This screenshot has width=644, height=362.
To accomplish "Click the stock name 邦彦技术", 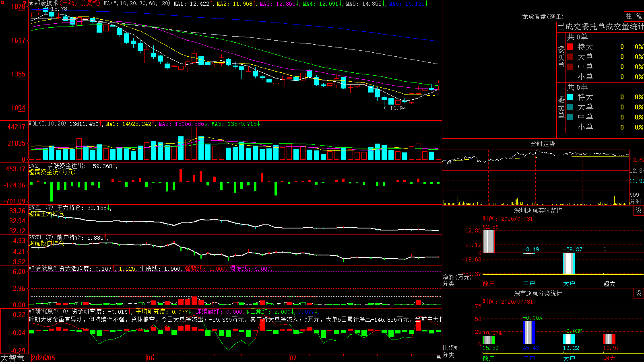I will coord(46,3).
